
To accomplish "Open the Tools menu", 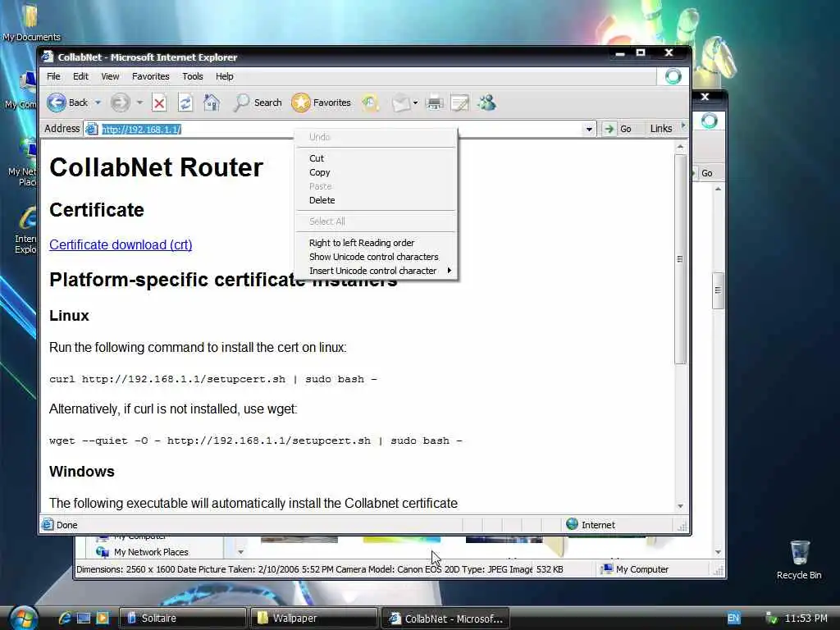I will [193, 76].
